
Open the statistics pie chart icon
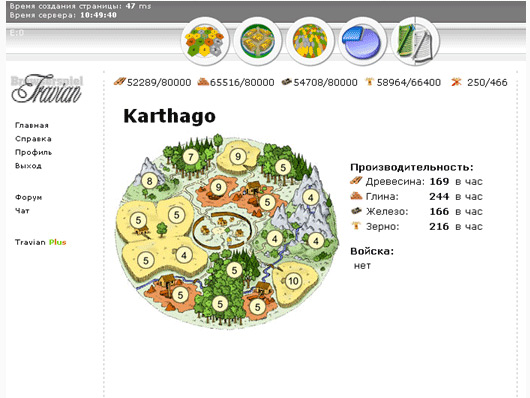[361, 42]
